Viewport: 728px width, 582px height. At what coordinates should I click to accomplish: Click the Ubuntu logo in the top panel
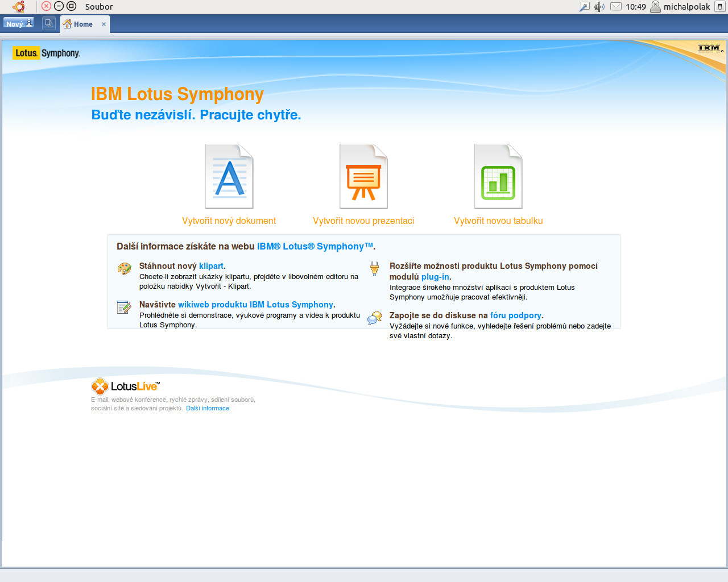[19, 7]
